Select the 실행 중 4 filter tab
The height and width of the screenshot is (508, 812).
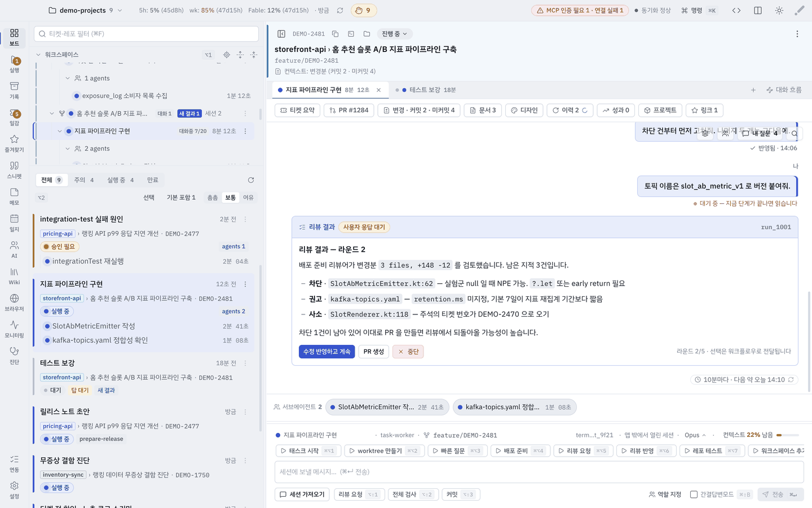(121, 180)
